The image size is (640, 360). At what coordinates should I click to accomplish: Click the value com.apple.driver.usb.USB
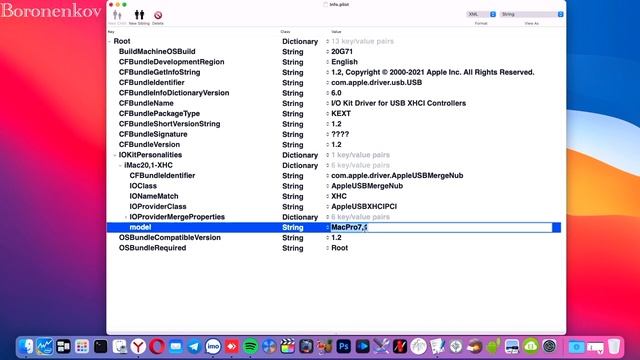pyautogui.click(x=376, y=82)
